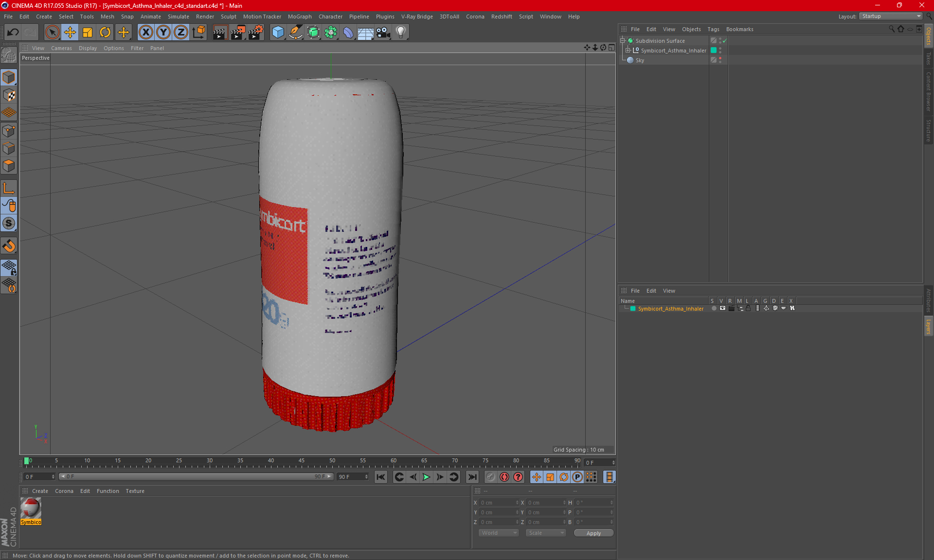Click the end frame 90 F field
The image size is (934, 560).
pos(353,477)
